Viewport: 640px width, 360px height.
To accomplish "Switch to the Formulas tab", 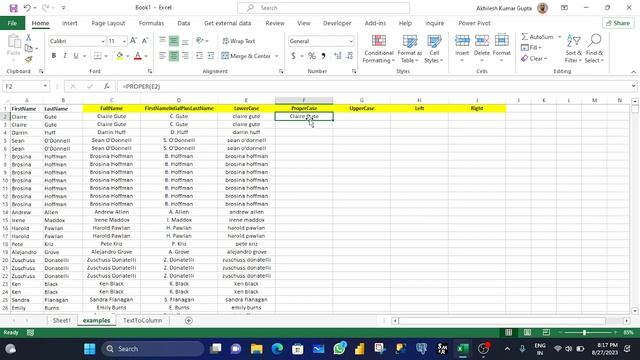I will click(151, 23).
